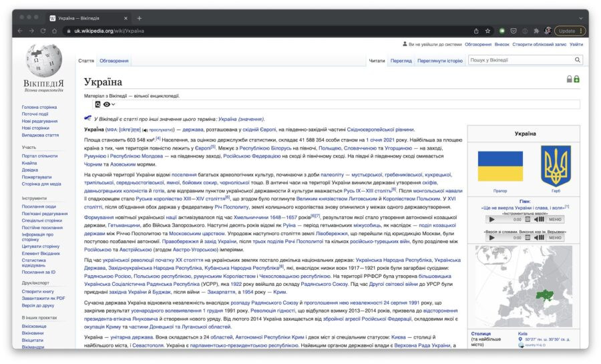The image size is (601, 364).
Task: Click the volume icon of the vocal version player
Action: 539,238
